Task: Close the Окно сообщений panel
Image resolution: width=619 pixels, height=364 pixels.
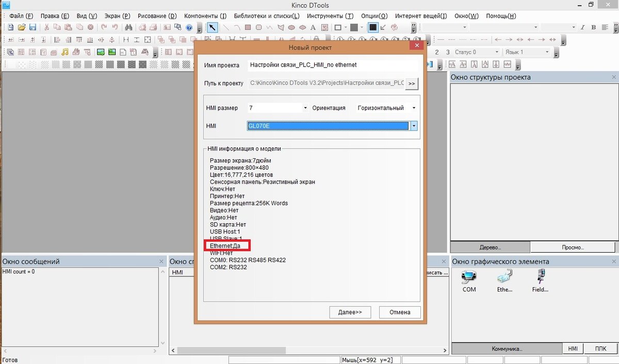Action: 161,261
